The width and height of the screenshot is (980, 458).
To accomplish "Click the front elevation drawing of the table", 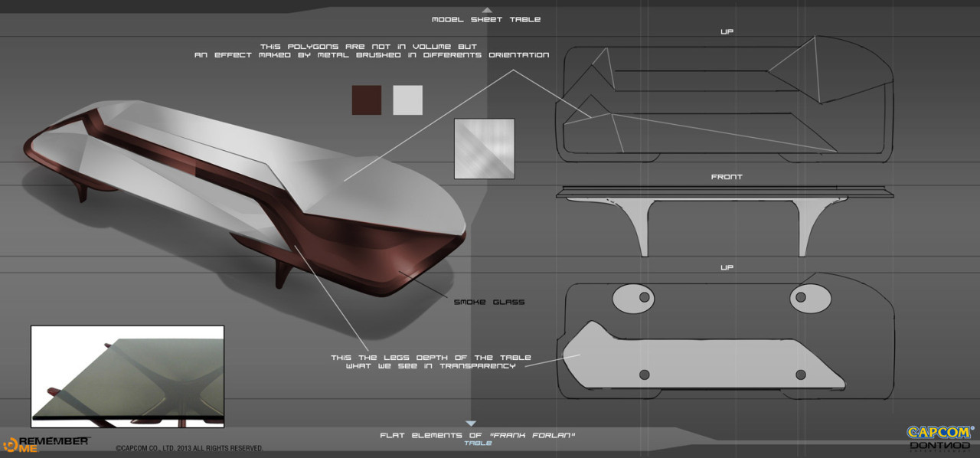I will click(x=724, y=221).
